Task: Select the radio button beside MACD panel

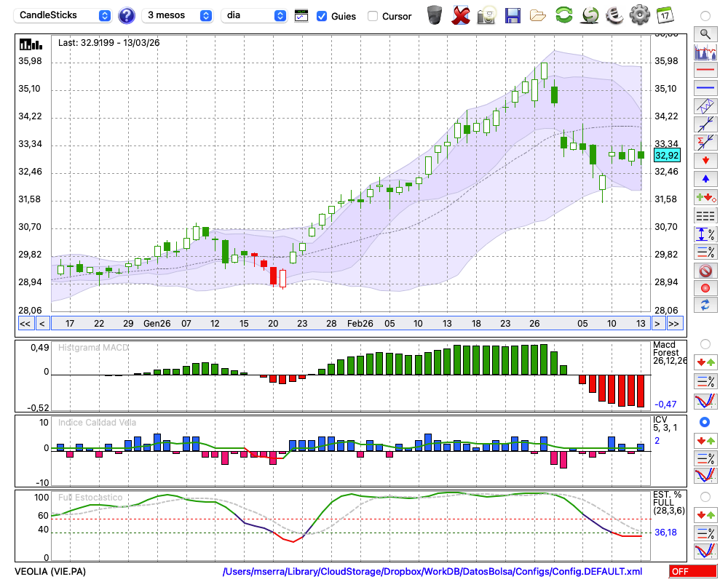Action: 705,343
